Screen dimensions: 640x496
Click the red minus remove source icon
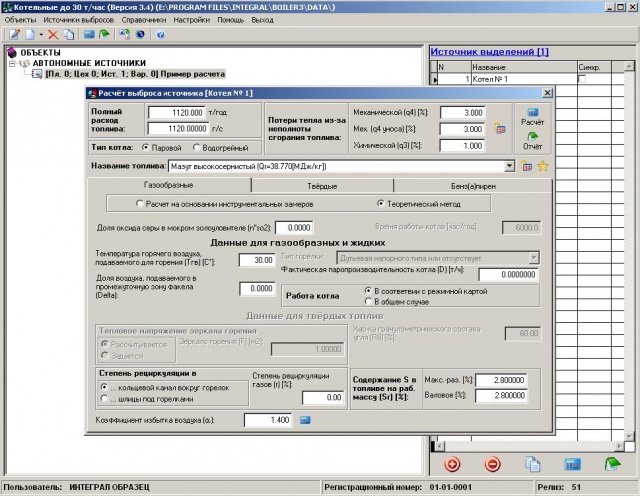click(x=492, y=464)
